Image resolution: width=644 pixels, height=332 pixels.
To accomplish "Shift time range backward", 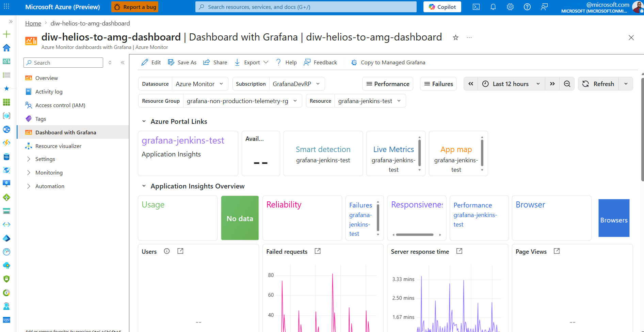I will 471,84.
